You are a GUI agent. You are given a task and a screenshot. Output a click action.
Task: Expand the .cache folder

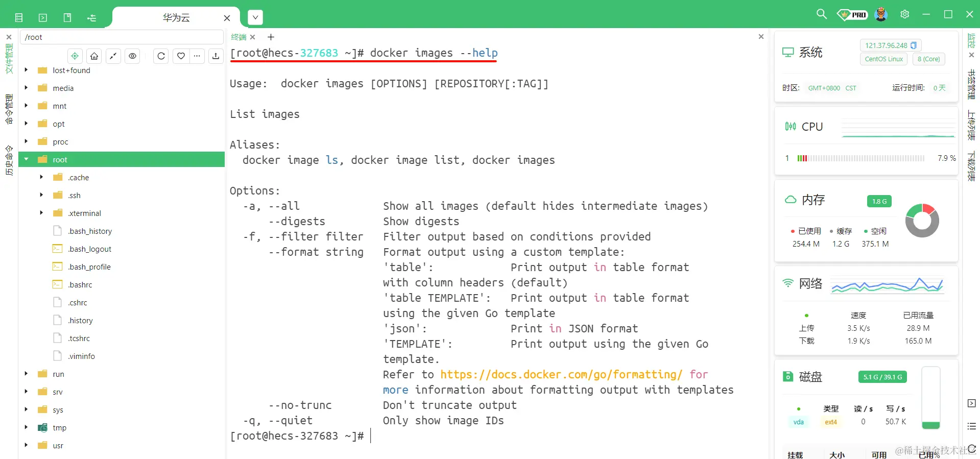41,178
